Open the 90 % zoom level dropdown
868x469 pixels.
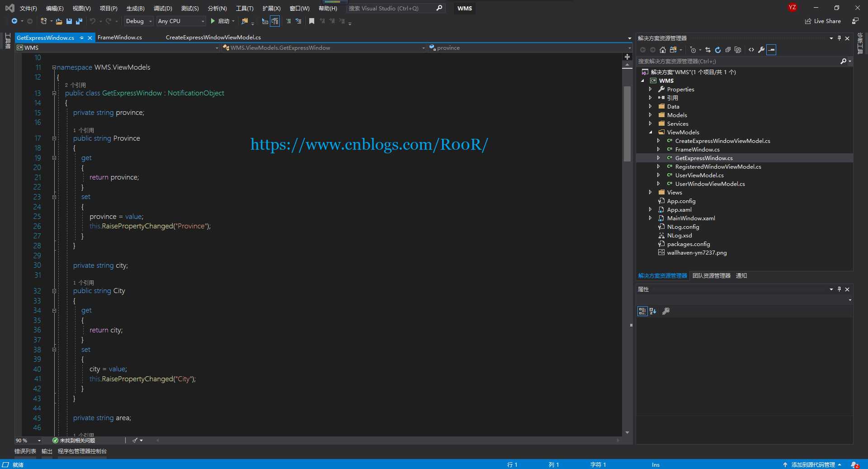28,441
